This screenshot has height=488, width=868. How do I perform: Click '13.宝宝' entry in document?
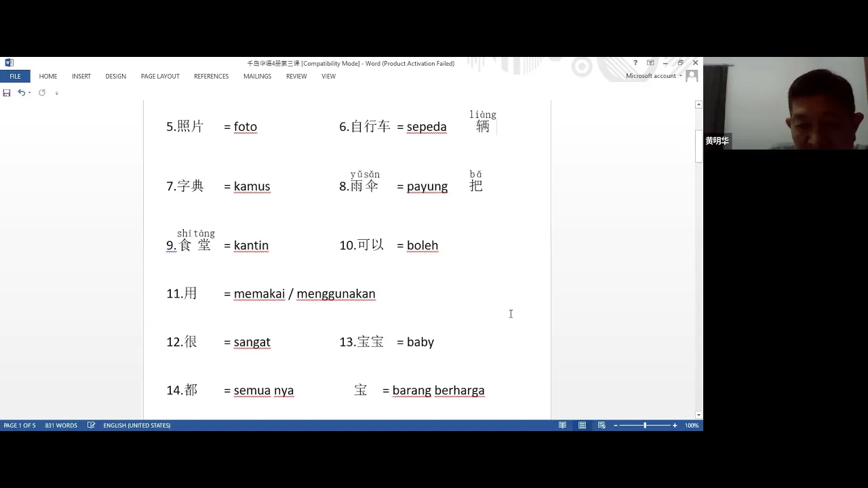pos(361,342)
